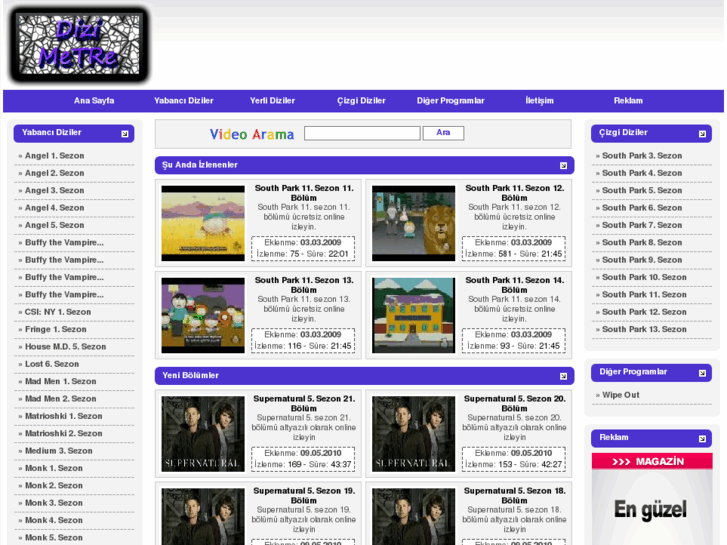
Task: Open South Park 11. Sezon 13. Bölüm thumbnail
Action: point(203,315)
